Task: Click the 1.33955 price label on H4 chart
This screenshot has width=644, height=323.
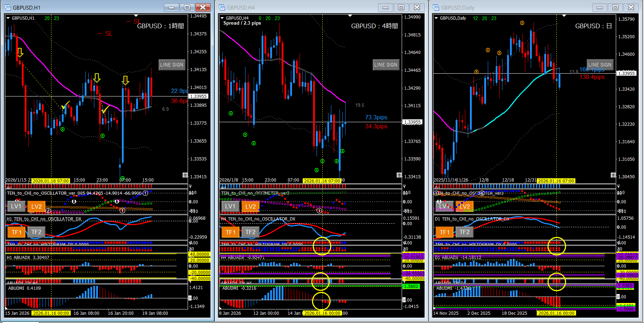Action: tap(412, 122)
